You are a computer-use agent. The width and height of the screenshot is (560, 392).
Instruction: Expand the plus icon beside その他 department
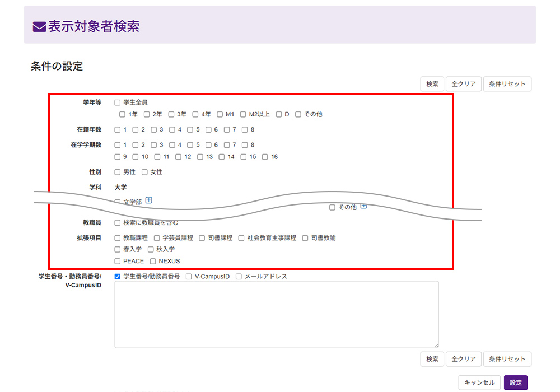tap(363, 206)
